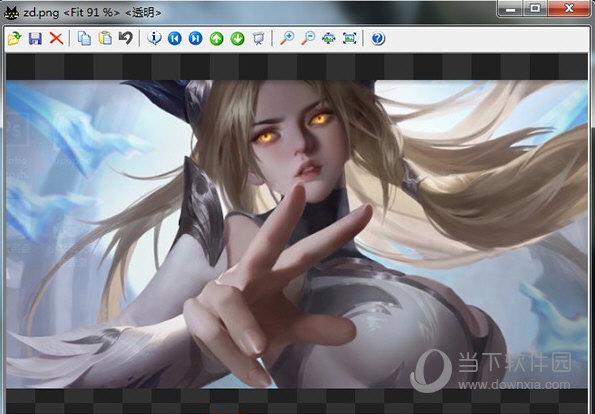
Task: Start slideshow with the projector screen icon
Action: [x=258, y=38]
